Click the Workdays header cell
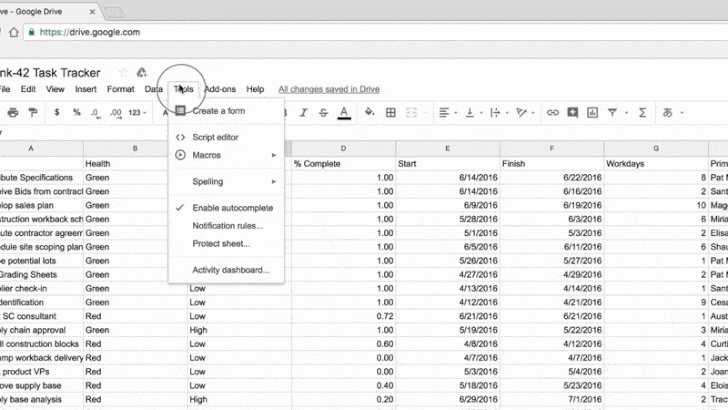This screenshot has width=728, height=410. pos(656,163)
